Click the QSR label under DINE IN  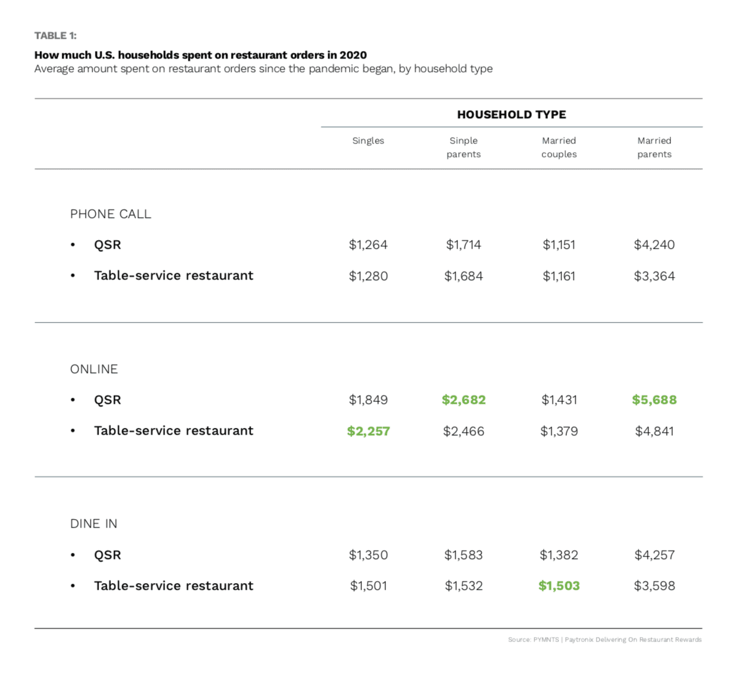[x=107, y=555]
